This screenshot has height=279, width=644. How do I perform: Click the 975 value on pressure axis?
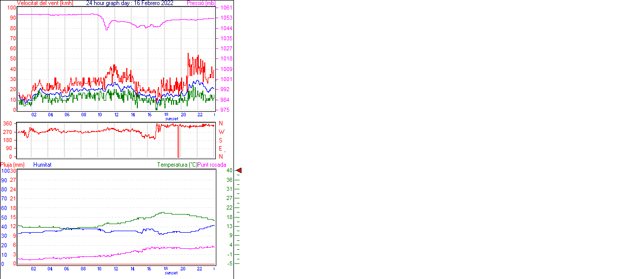tap(226, 110)
